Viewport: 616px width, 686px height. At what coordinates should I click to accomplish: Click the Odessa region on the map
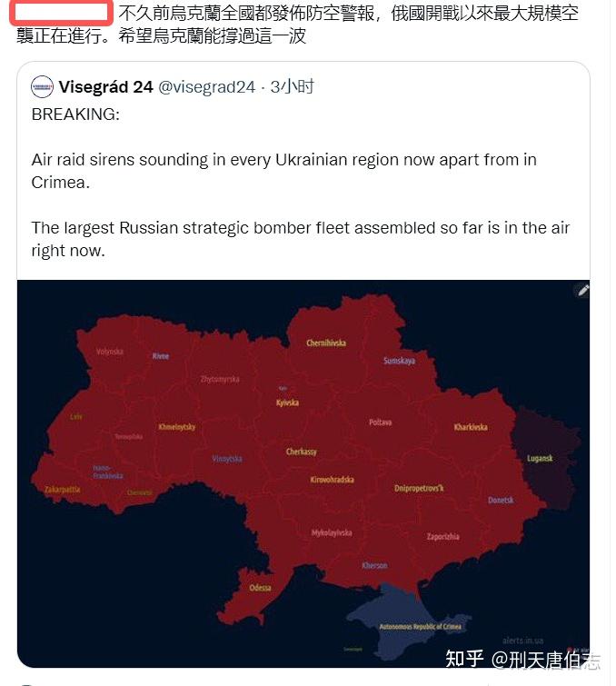point(260,588)
